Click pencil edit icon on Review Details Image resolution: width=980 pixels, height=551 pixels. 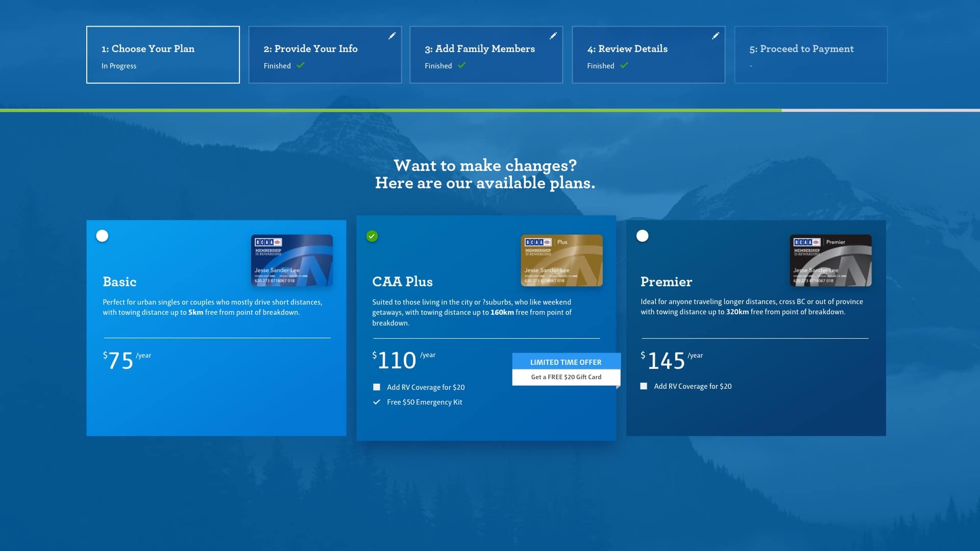(x=716, y=36)
